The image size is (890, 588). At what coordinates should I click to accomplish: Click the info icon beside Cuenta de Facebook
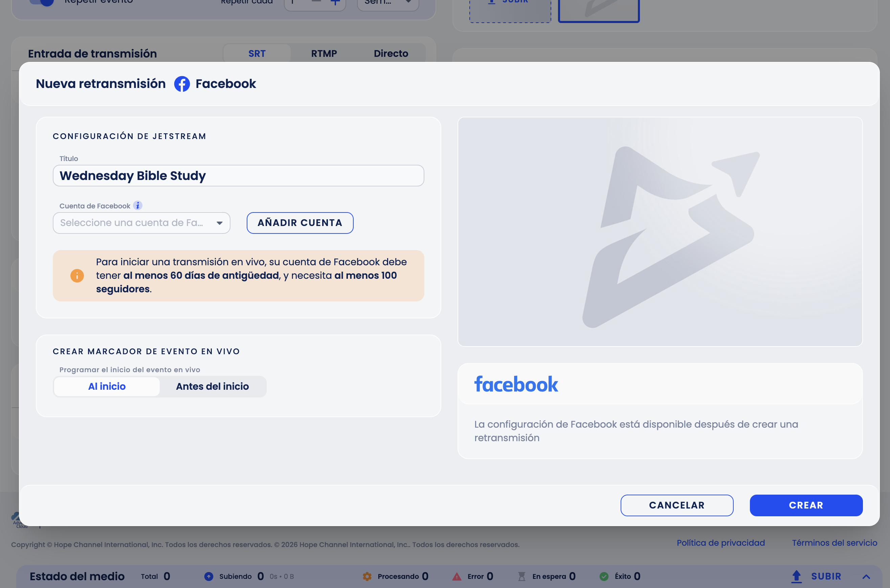pos(138,205)
